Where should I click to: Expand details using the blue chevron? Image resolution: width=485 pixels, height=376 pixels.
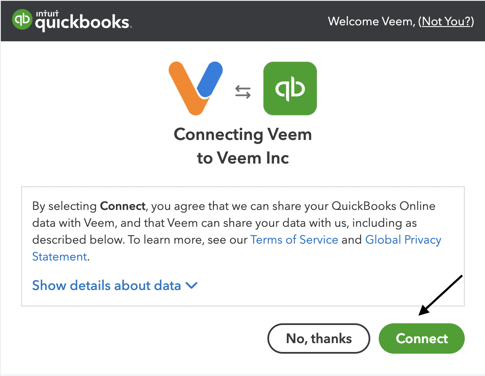pyautogui.click(x=192, y=285)
